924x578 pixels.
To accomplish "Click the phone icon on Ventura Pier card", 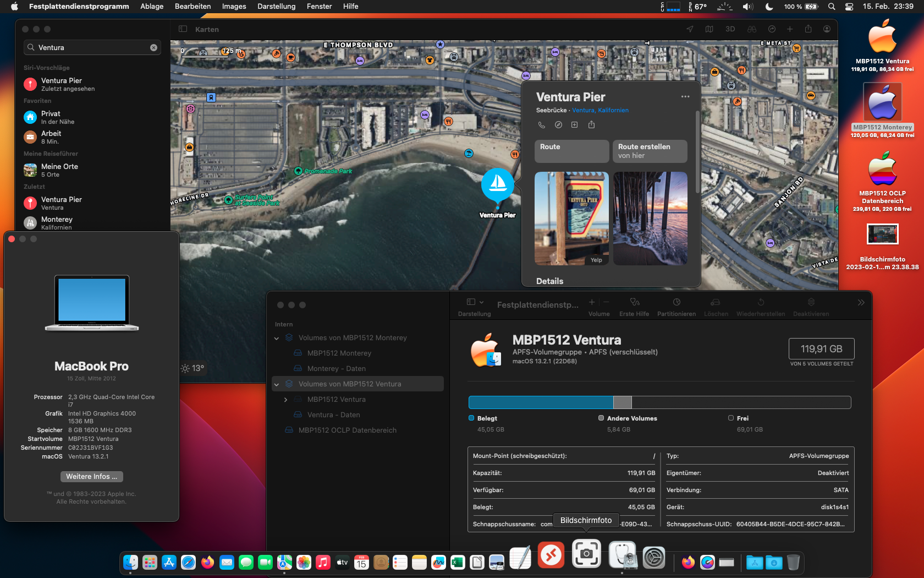I will (542, 125).
